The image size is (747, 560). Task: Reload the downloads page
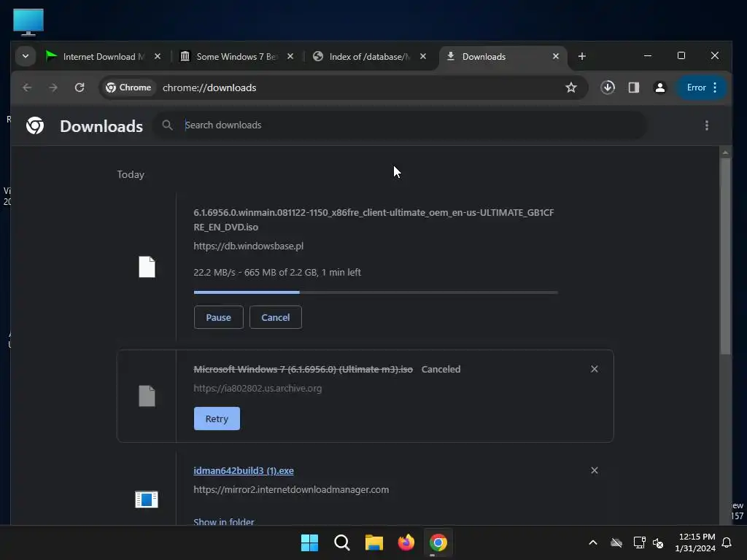tap(80, 87)
